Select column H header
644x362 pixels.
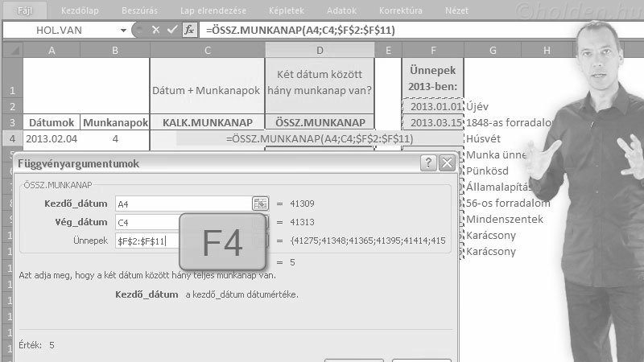(547, 50)
